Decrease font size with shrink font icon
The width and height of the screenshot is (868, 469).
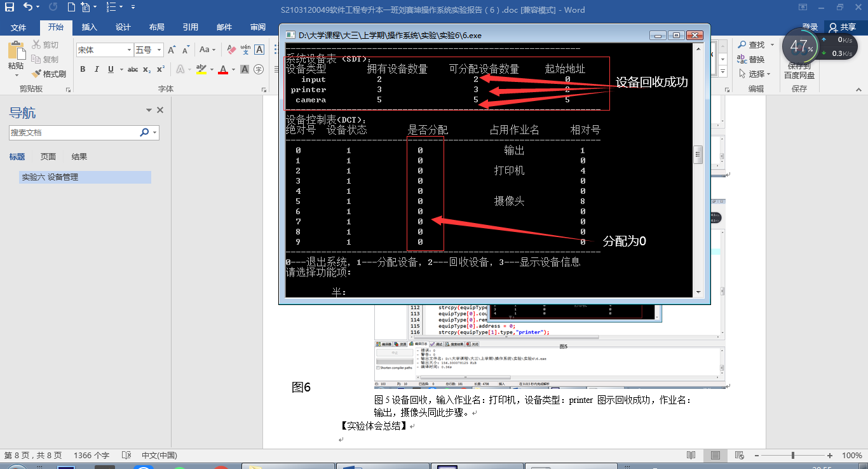pyautogui.click(x=186, y=50)
